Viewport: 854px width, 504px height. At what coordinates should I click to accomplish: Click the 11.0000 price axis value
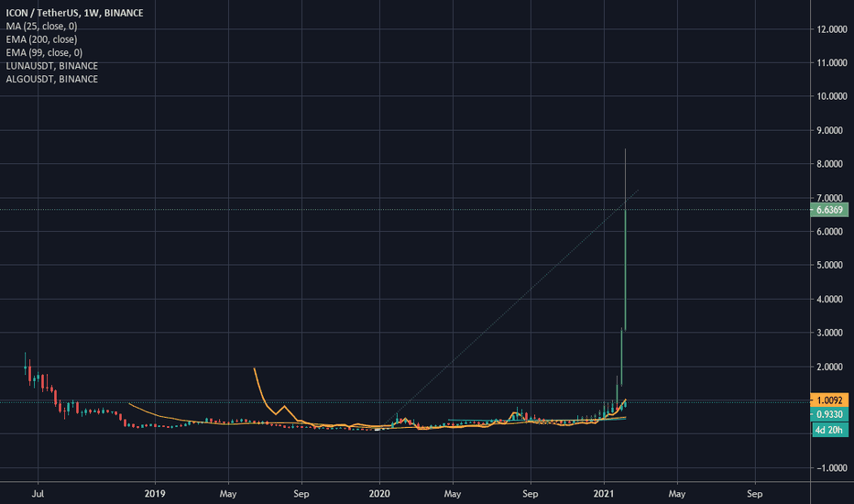(x=832, y=63)
